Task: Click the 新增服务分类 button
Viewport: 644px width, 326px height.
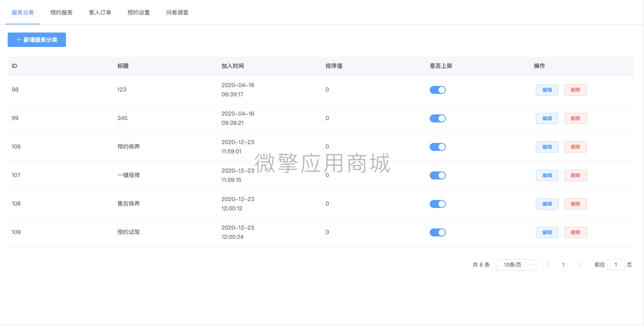Action: (37, 40)
